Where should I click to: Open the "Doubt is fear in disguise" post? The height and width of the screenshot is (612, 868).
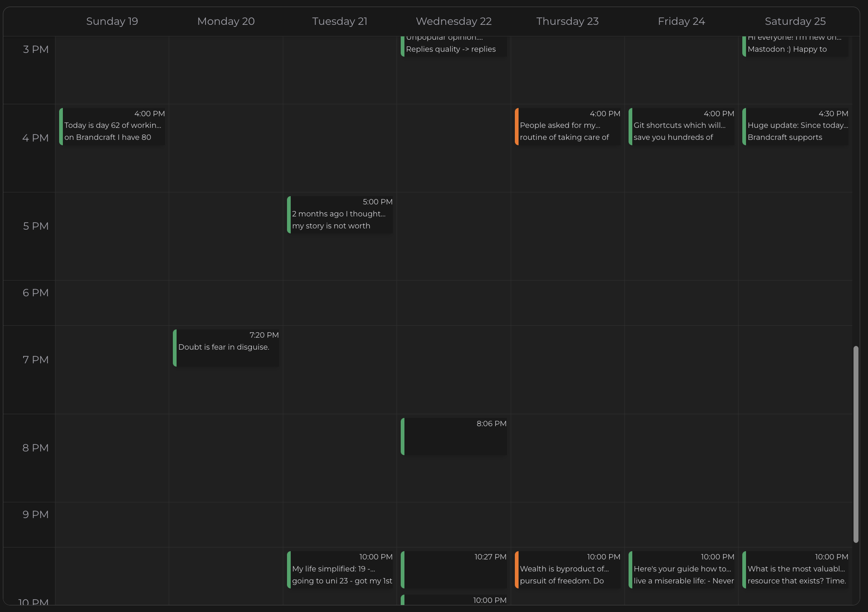[226, 348]
